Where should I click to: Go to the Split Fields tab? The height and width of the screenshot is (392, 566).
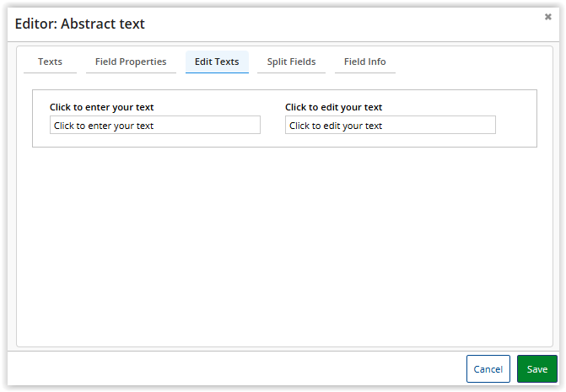pos(291,62)
